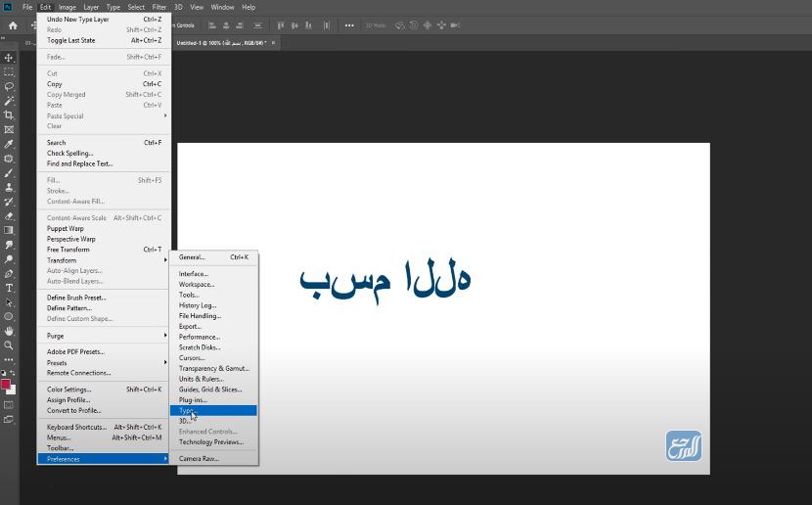Choose Undo New Type Layer

click(x=104, y=20)
